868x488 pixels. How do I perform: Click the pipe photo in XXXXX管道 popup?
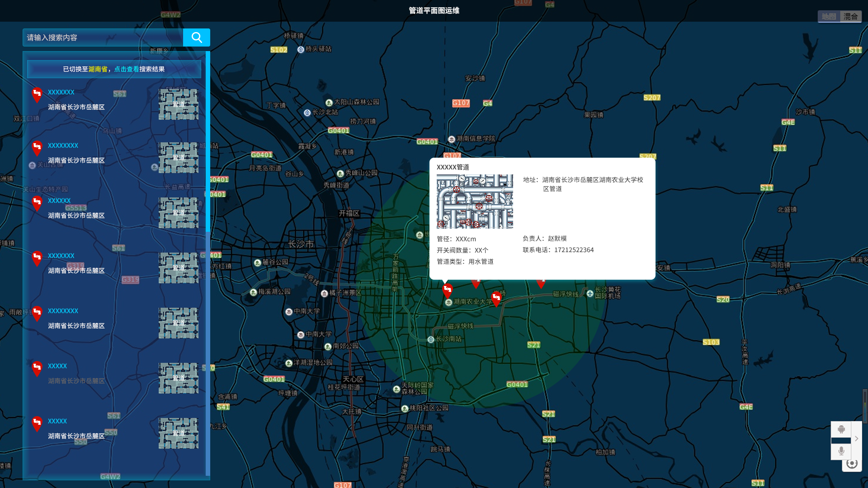coord(475,202)
